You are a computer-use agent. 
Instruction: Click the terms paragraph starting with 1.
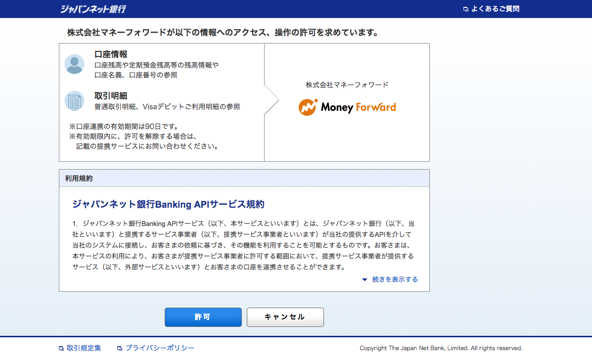click(x=243, y=245)
